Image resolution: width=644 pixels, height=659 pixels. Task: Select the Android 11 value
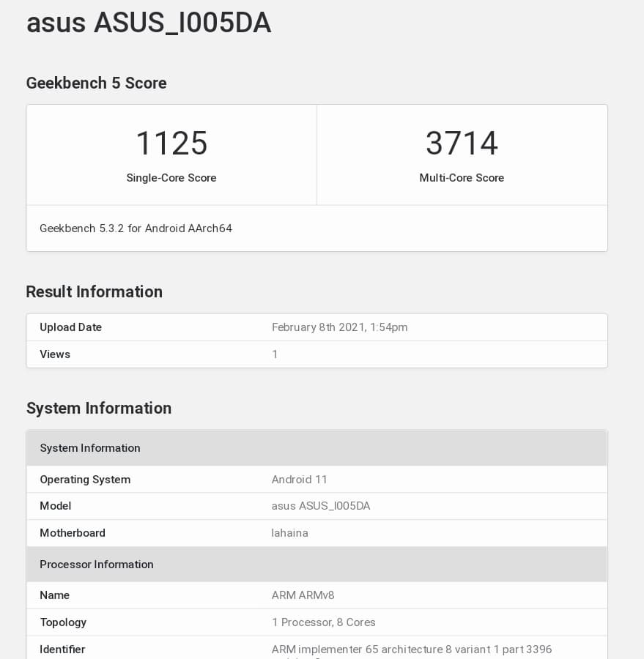tap(299, 479)
